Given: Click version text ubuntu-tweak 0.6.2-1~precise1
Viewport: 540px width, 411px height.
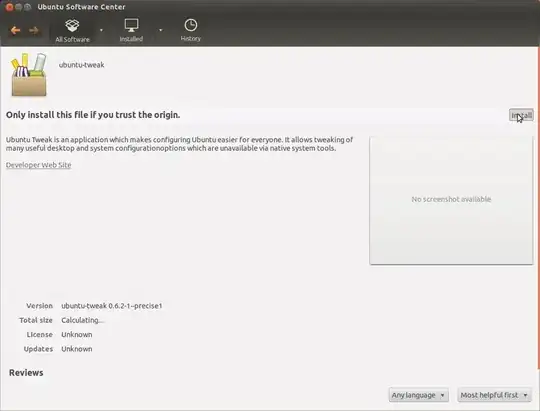Looking at the screenshot, I should [112, 306].
